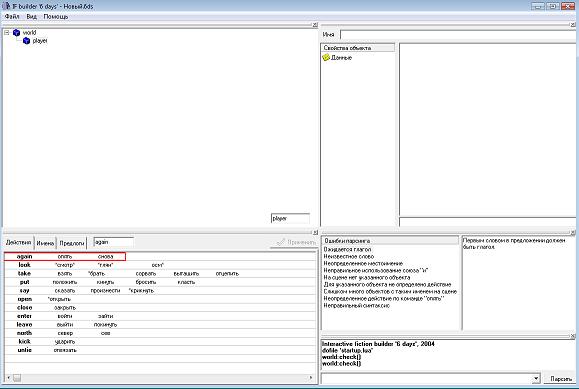Switch to the Имена tab
Screen dimensions: 579x389
45,243
